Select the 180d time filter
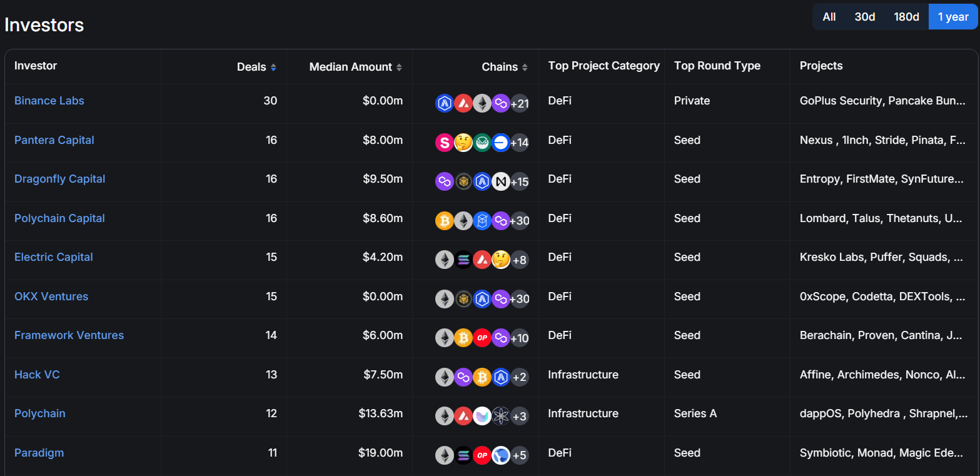 [906, 17]
